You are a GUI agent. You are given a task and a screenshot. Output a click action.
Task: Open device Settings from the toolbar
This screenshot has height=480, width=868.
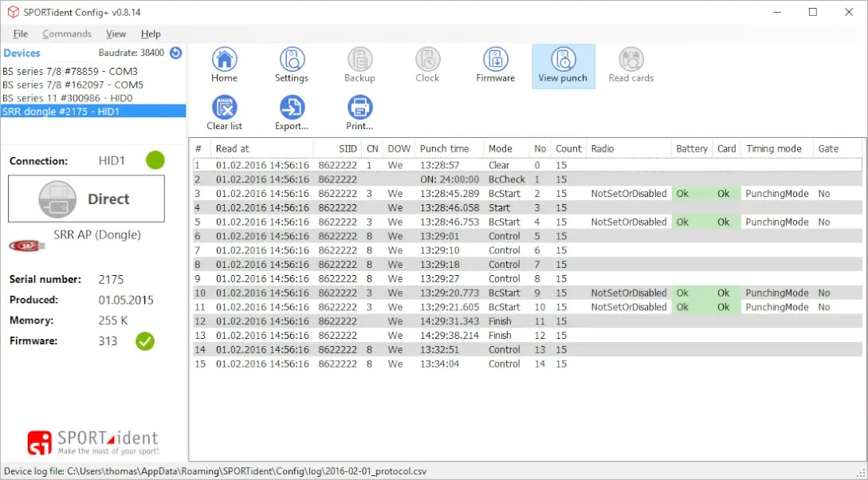click(x=292, y=61)
